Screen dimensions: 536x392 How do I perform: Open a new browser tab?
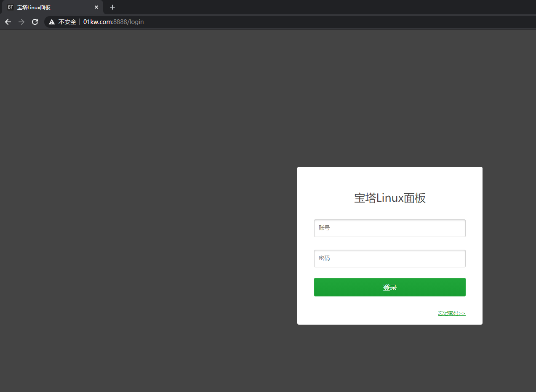112,7
